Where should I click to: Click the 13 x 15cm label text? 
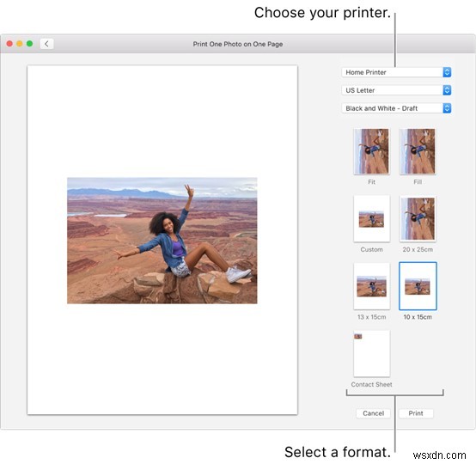click(371, 317)
